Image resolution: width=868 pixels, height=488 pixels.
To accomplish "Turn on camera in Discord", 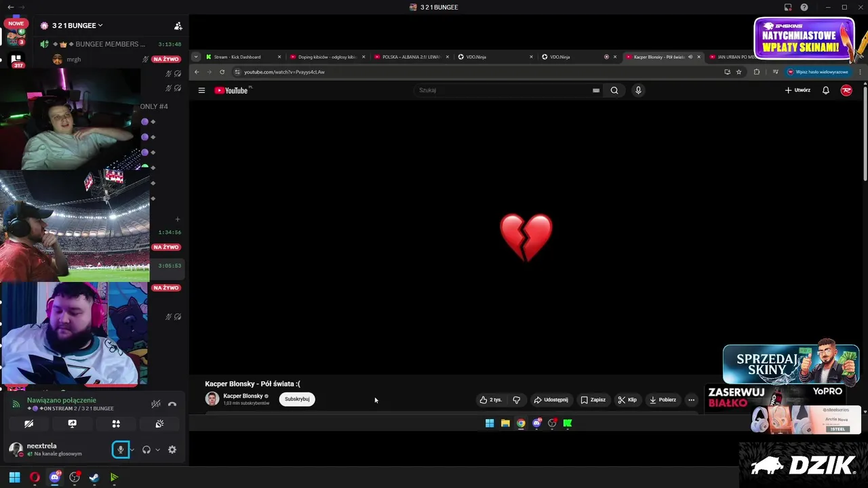I will pos(28,424).
